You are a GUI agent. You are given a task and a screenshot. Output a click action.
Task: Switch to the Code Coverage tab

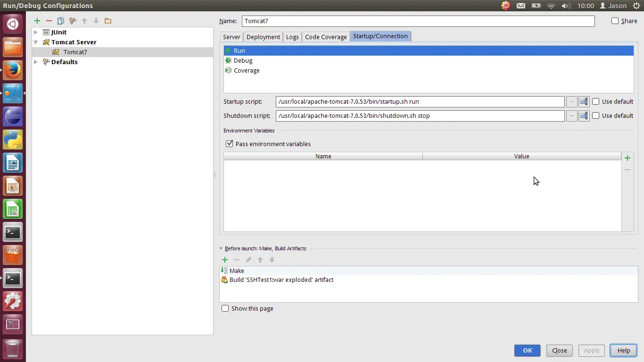tap(326, 37)
